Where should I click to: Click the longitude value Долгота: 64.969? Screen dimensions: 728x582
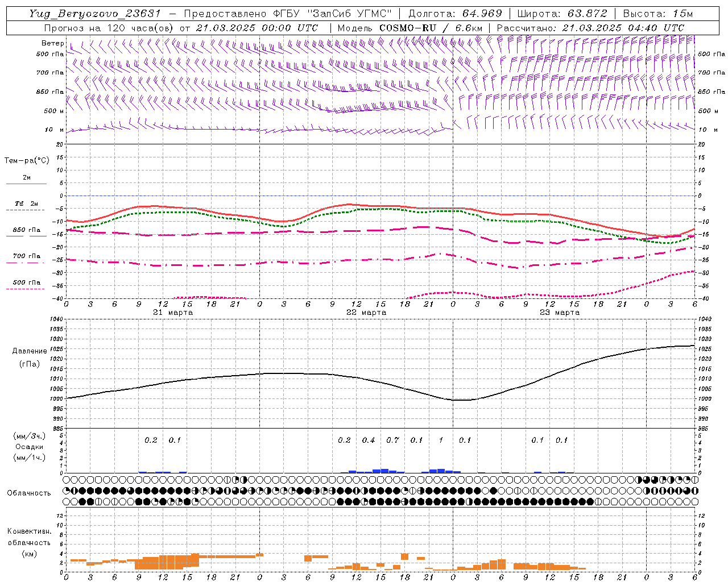pos(456,14)
